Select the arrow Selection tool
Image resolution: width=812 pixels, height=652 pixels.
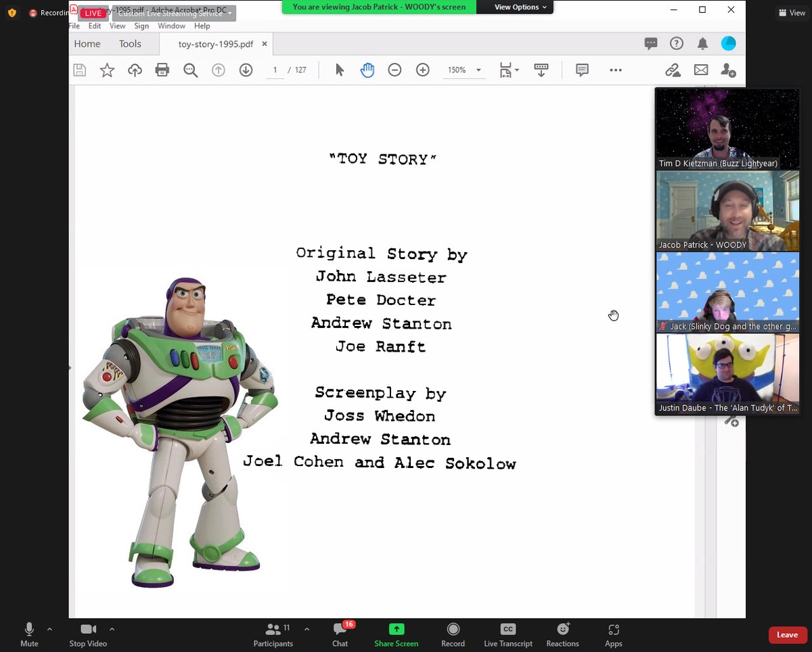(x=340, y=70)
